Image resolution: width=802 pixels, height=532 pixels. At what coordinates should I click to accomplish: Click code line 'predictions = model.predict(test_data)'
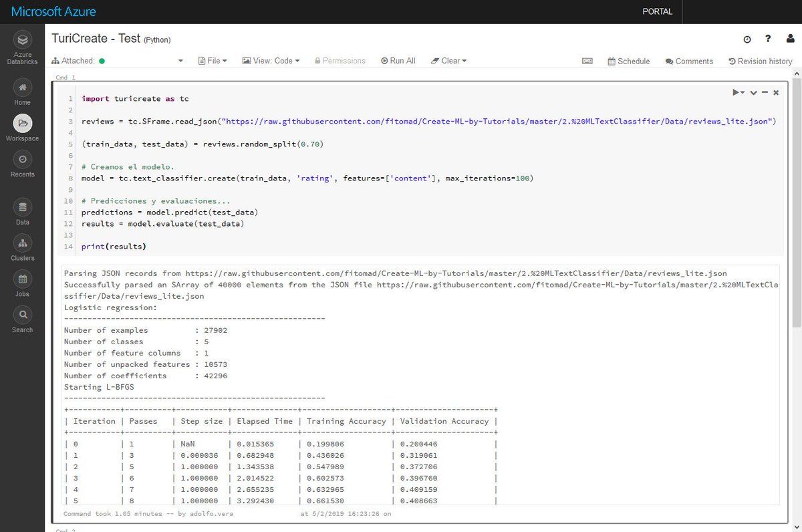170,213
